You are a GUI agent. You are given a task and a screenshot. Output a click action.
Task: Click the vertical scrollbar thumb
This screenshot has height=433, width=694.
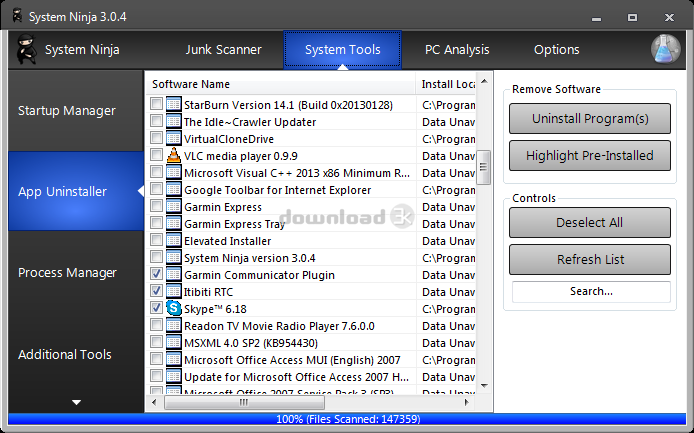click(484, 167)
